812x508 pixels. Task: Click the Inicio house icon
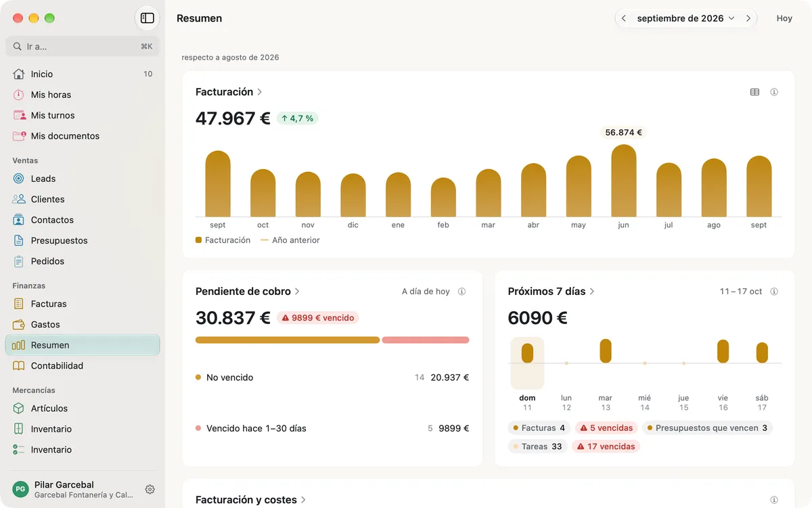(19, 74)
